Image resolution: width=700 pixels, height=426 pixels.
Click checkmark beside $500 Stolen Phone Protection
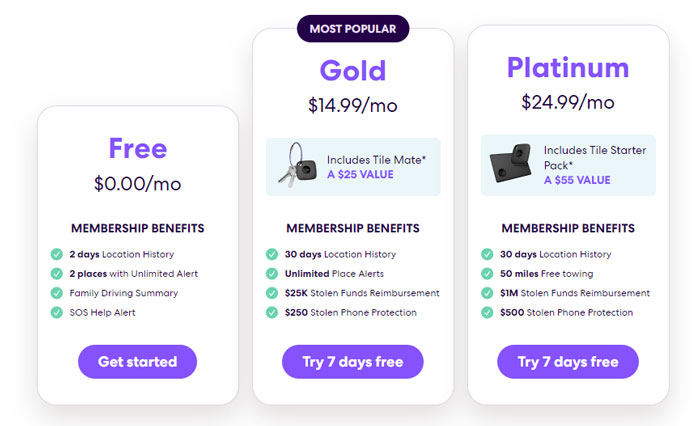[x=487, y=312]
